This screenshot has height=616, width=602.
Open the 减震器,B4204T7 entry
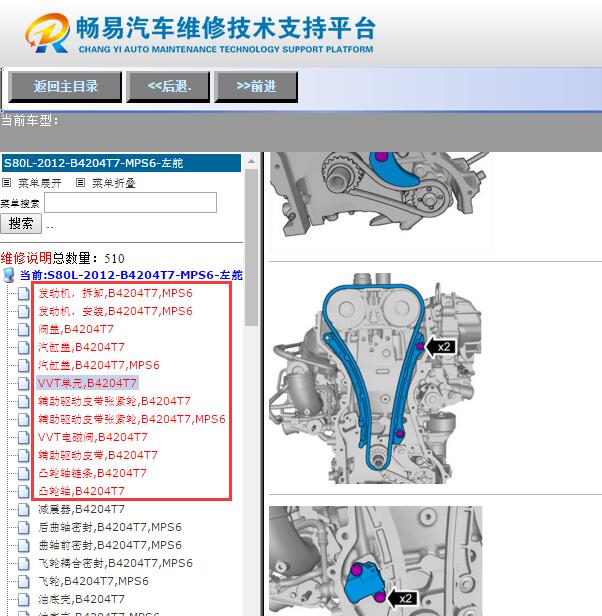point(81,509)
